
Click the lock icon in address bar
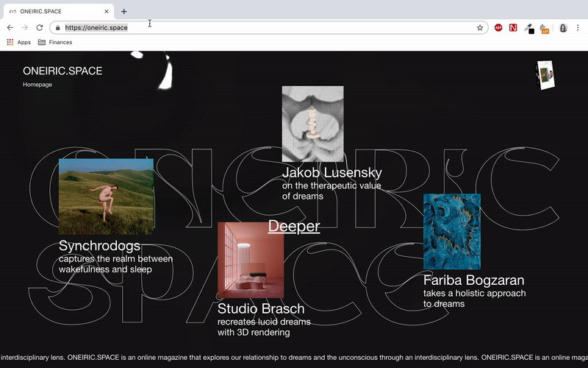58,28
